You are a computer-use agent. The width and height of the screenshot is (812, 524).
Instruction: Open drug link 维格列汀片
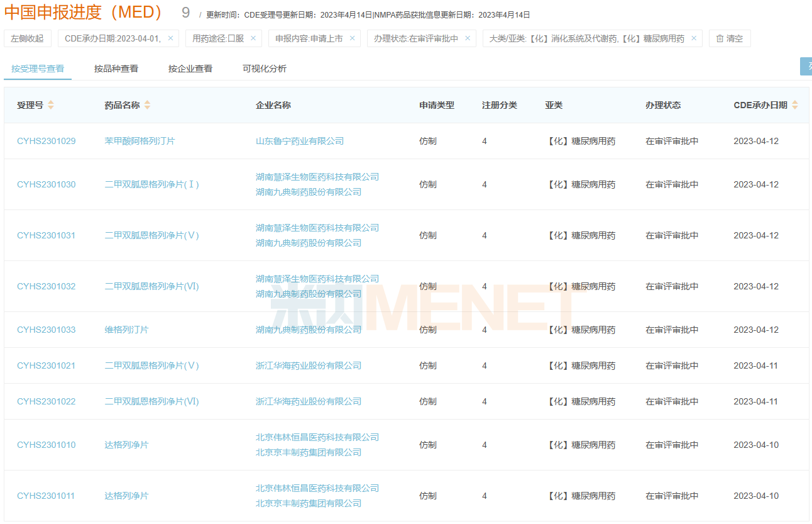(126, 330)
